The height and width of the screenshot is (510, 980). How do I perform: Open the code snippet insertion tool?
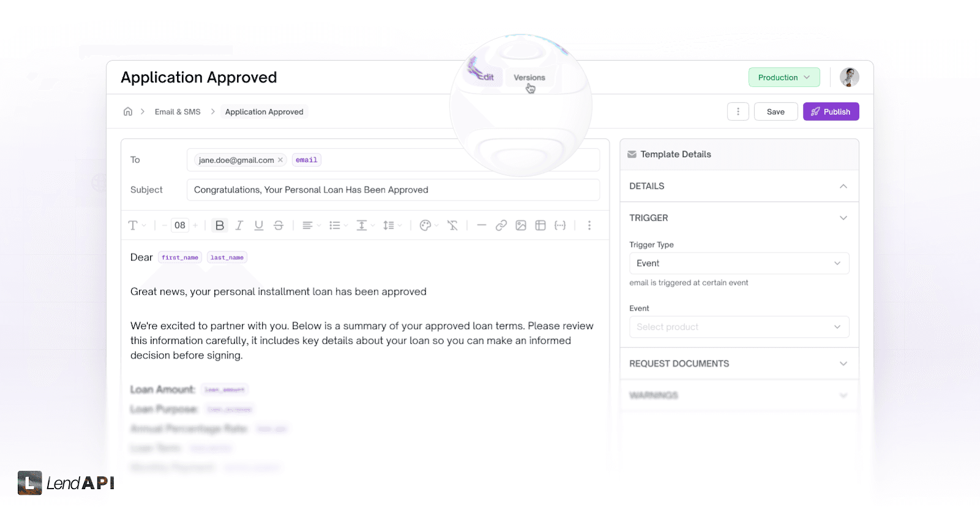point(560,225)
